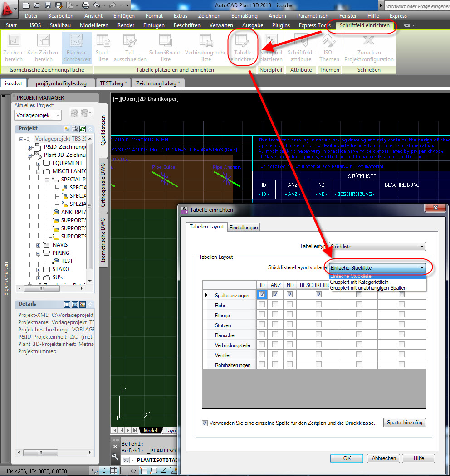The image size is (450, 476).
Task: Select the TEST drawing in PIPING folder
Action: [x=67, y=261]
